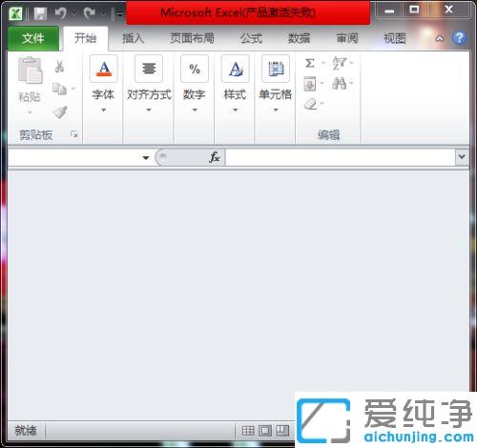Minimize the ribbon with the caret icon
The height and width of the screenshot is (448, 477).
(440, 39)
